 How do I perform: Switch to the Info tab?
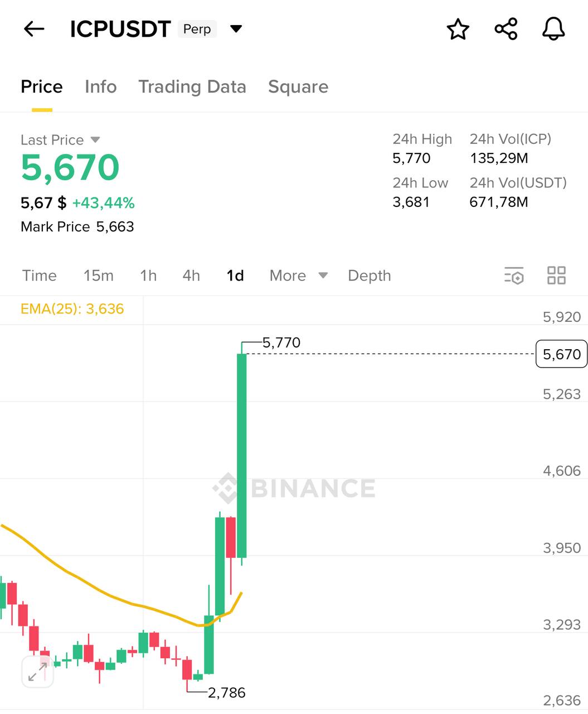101,87
